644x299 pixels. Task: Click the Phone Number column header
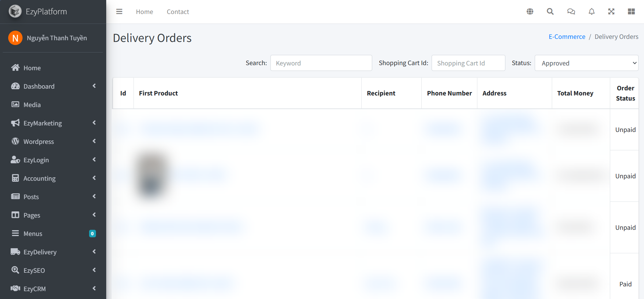449,93
